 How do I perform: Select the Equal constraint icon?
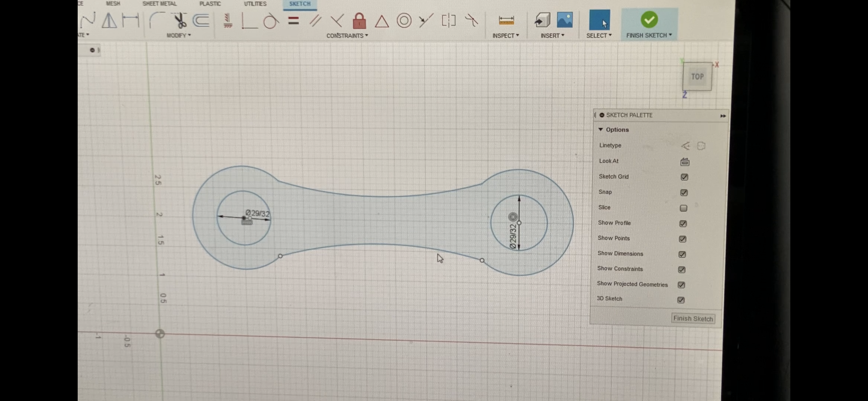pos(293,21)
